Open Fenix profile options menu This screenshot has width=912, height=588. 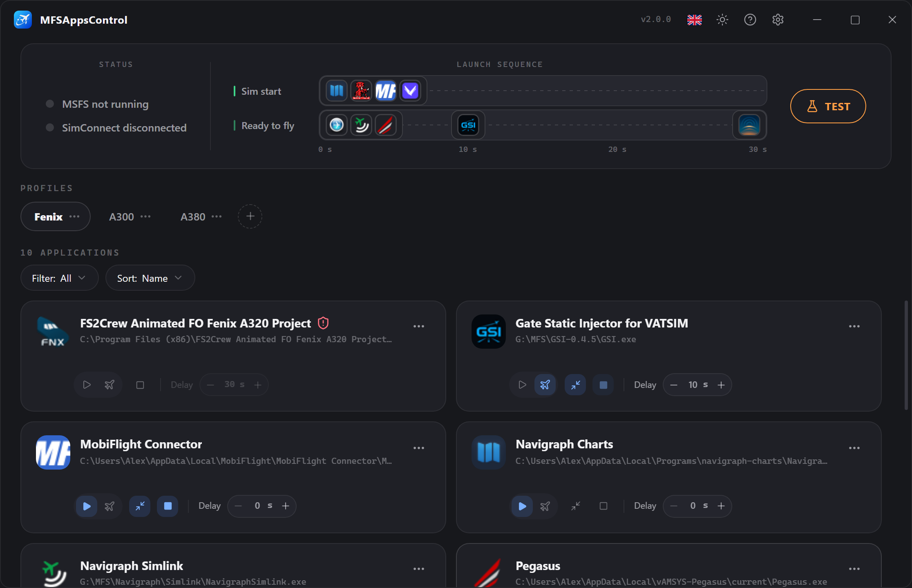point(74,216)
